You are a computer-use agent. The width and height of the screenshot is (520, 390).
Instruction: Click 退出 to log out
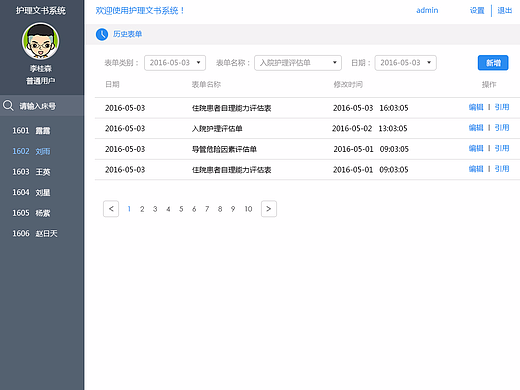click(505, 11)
